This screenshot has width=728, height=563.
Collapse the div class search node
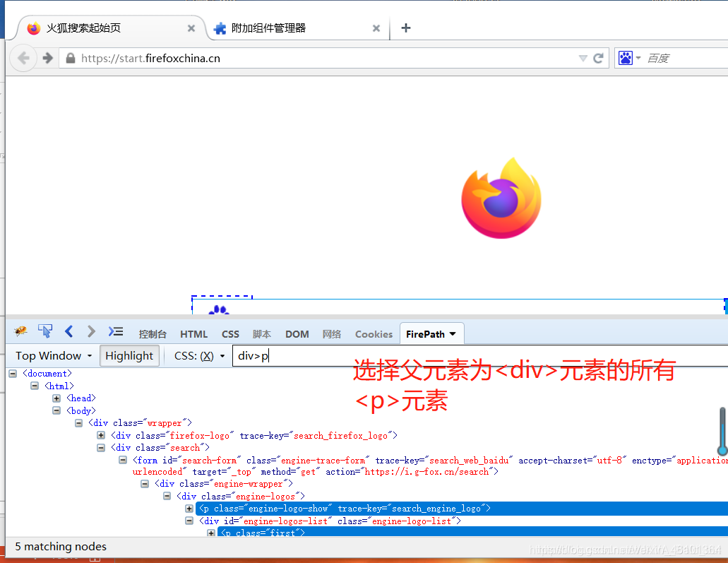(101, 448)
